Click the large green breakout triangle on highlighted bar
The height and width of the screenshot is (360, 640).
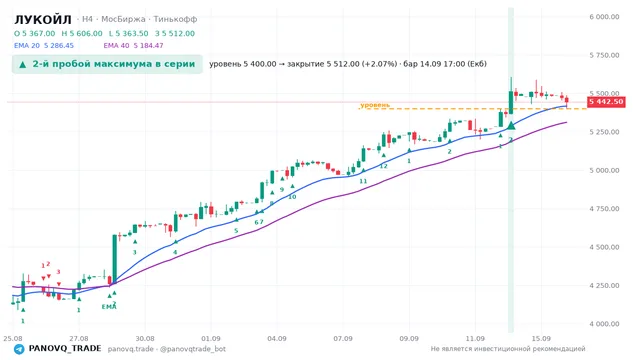pos(511,125)
